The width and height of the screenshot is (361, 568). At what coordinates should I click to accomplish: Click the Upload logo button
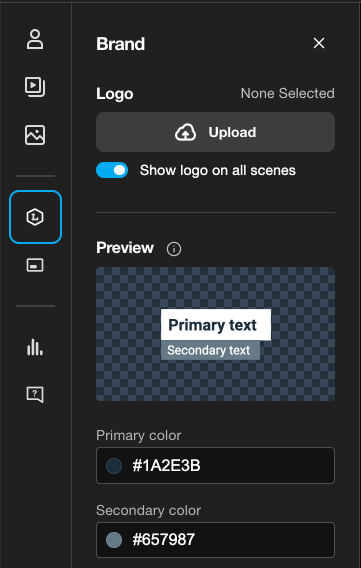pos(215,132)
